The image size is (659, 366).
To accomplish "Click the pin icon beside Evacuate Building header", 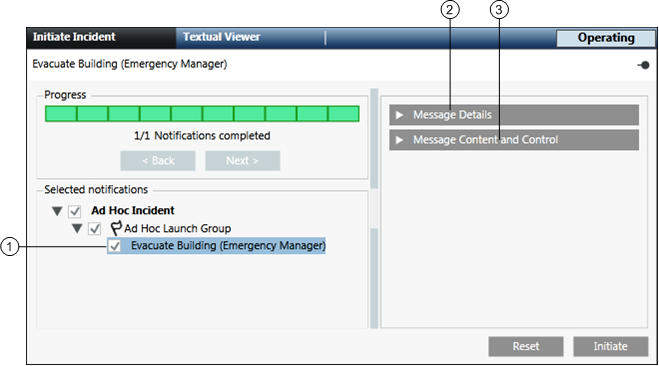I will click(x=643, y=65).
